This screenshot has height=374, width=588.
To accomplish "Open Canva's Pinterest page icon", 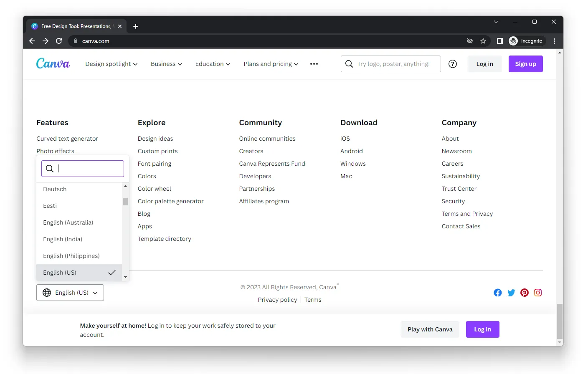I will tap(525, 293).
